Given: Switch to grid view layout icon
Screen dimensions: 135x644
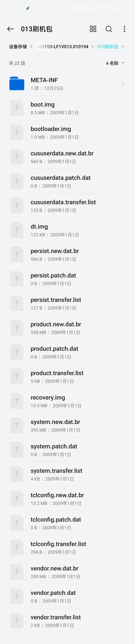Looking at the screenshot, I should (x=93, y=29).
